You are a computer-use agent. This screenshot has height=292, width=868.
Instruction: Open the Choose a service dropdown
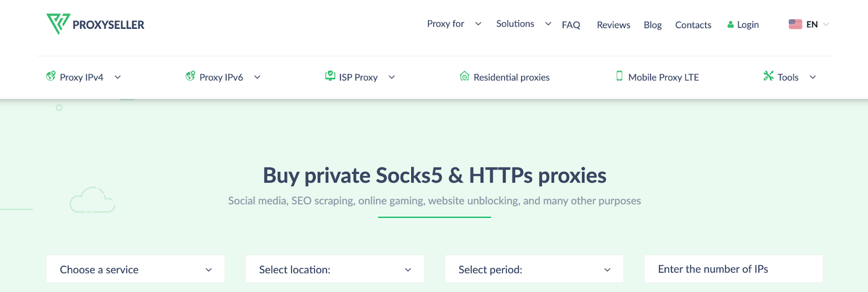136,269
